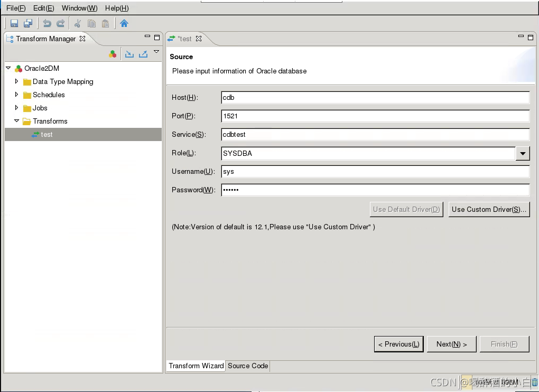Click the garbage collector trash icon

[x=535, y=382]
